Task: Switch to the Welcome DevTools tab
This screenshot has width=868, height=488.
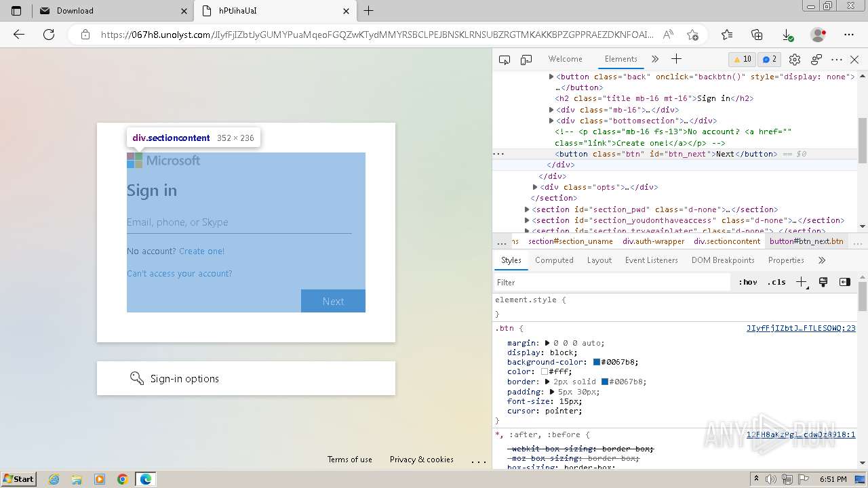Action: tap(565, 59)
